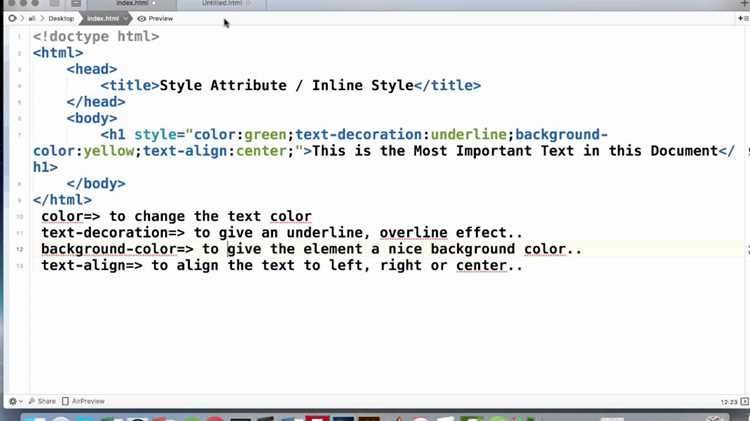Click the Preview eye icon
The image size is (750, 421).
click(142, 19)
